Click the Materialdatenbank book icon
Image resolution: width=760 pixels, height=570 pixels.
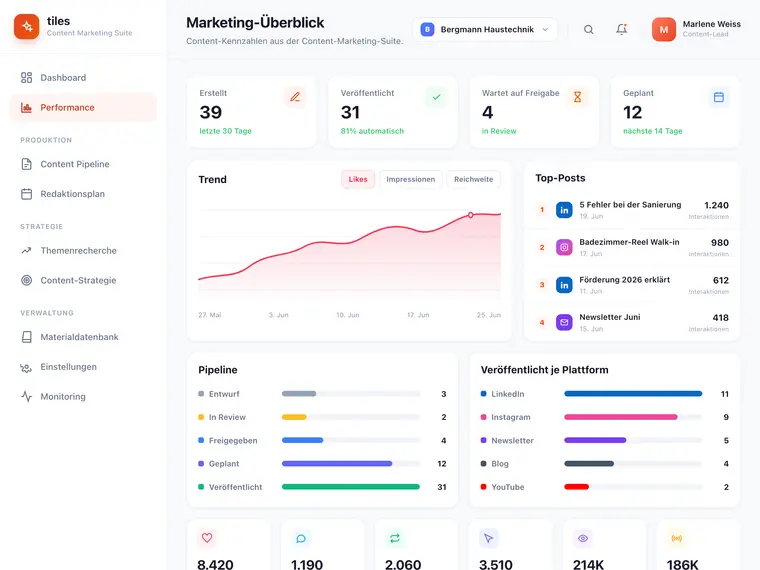pyautogui.click(x=27, y=337)
